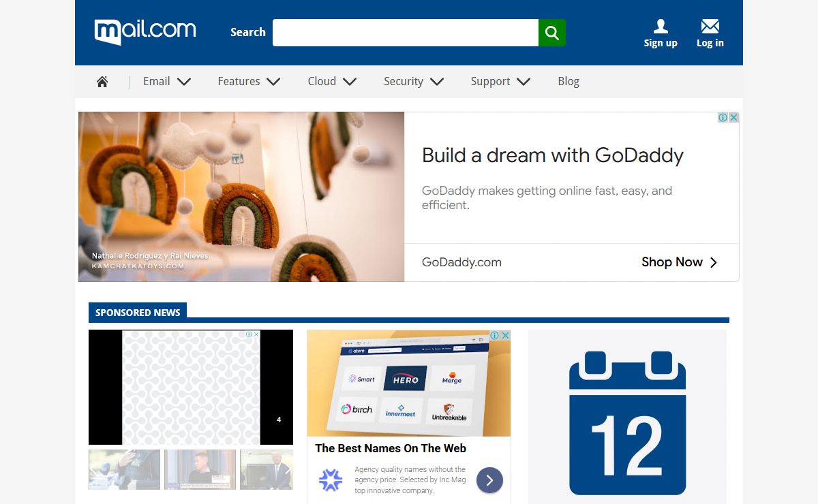The width and height of the screenshot is (818, 504).
Task: Click the Log in envelope icon
Action: [710, 27]
